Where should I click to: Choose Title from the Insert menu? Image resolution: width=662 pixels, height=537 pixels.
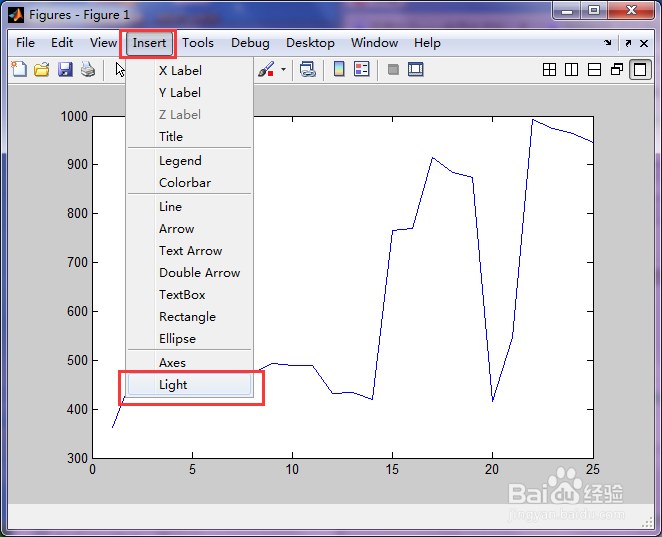[x=190, y=136]
